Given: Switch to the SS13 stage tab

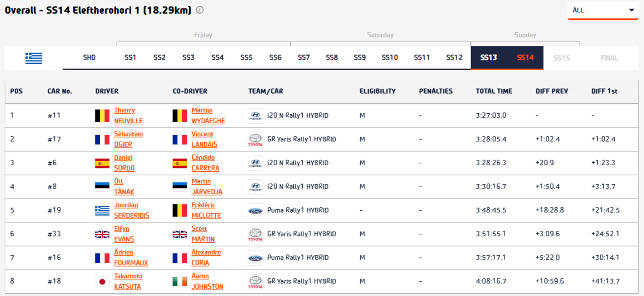Looking at the screenshot, I should [488, 57].
